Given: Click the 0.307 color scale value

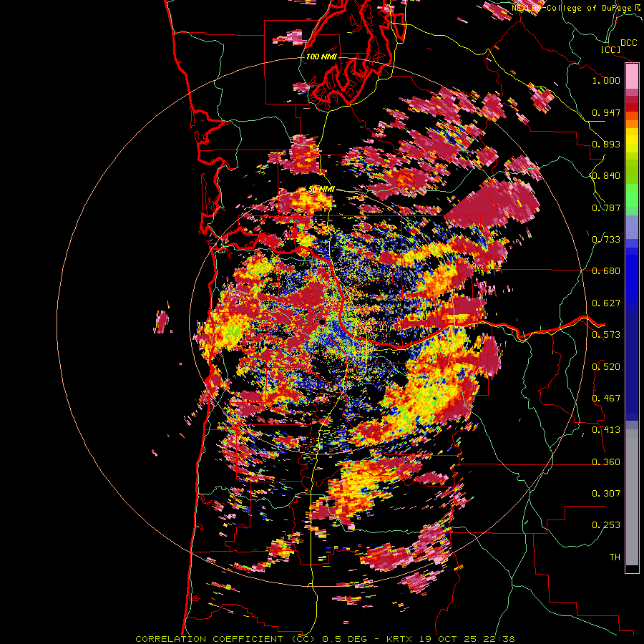Looking at the screenshot, I should (x=606, y=494).
